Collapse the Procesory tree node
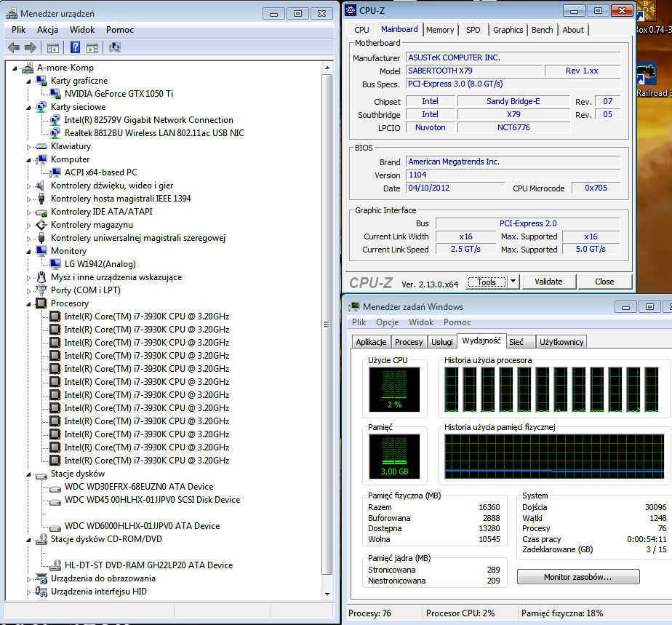This screenshot has height=625, width=672. [x=28, y=304]
